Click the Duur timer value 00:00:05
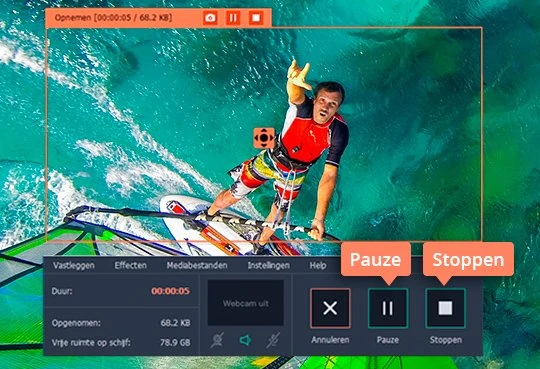 tap(170, 291)
